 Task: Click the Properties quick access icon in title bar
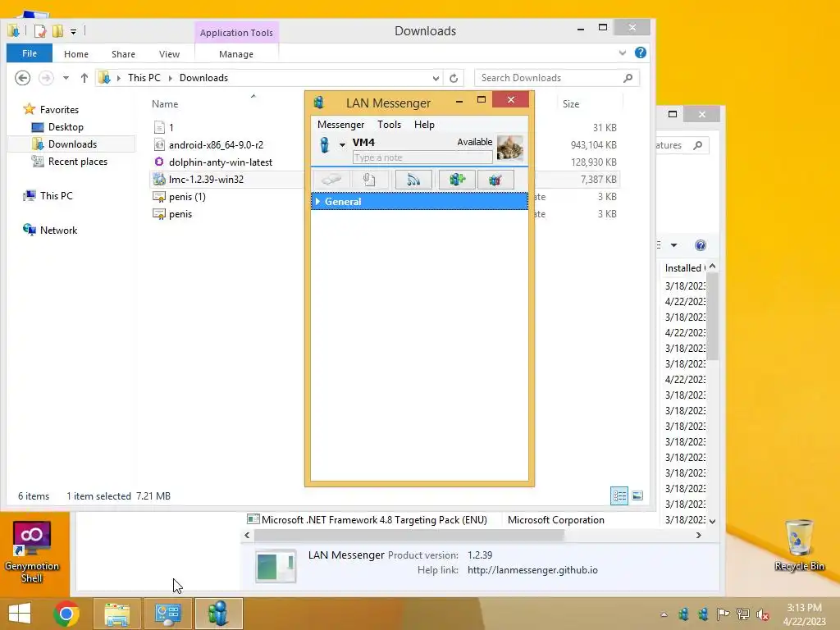click(x=40, y=32)
